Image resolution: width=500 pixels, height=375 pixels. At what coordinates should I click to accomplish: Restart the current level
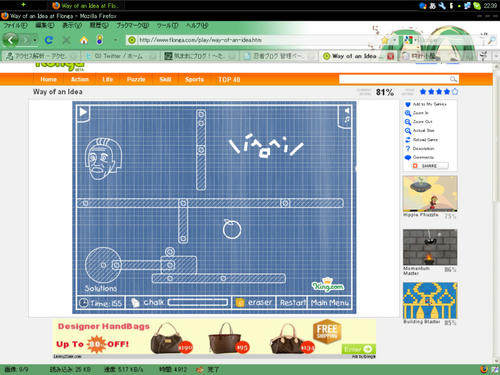click(292, 302)
